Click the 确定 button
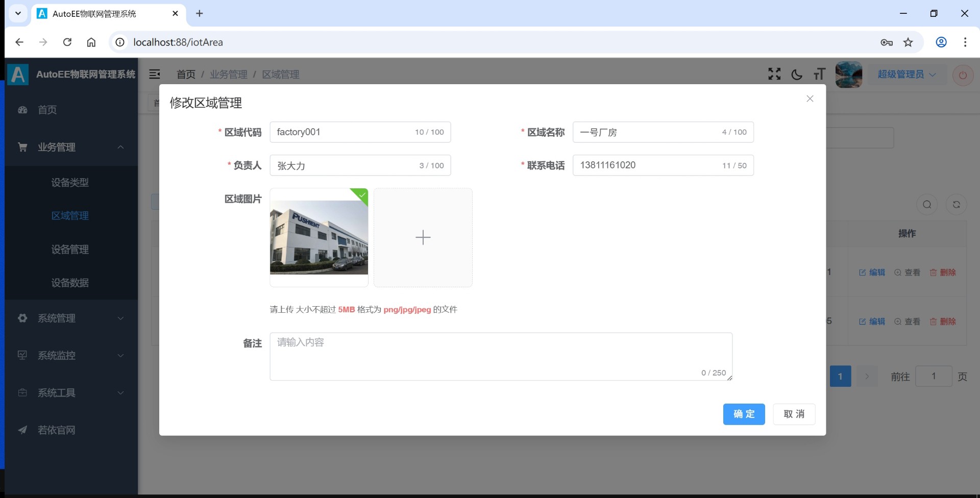The height and width of the screenshot is (498, 980). (x=744, y=414)
